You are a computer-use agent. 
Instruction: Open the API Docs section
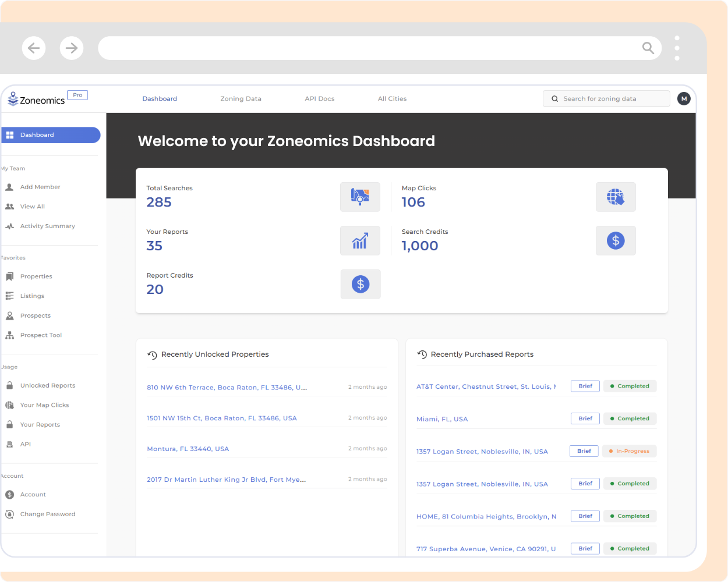pyautogui.click(x=319, y=98)
